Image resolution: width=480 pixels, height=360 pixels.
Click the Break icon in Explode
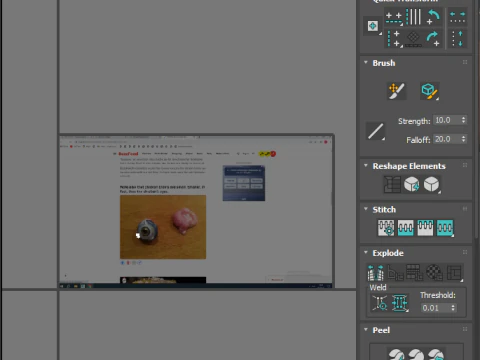[375, 273]
